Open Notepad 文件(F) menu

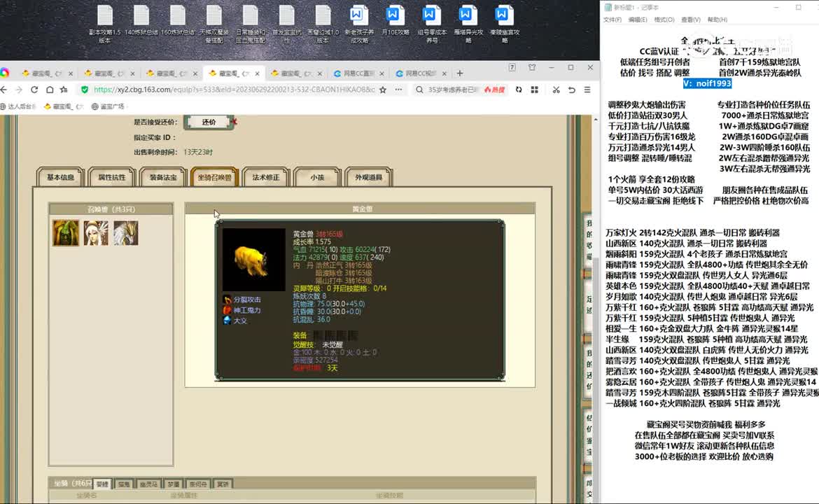click(x=612, y=20)
